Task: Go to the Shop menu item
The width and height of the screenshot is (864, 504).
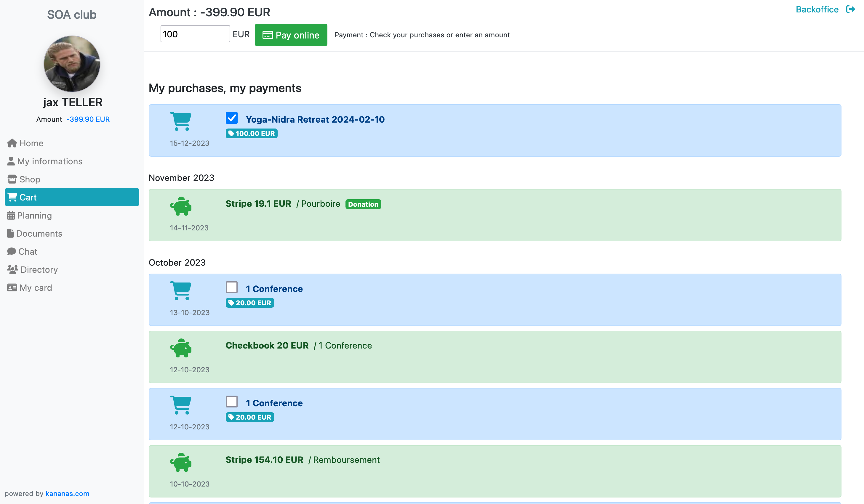Action: [x=72, y=179]
